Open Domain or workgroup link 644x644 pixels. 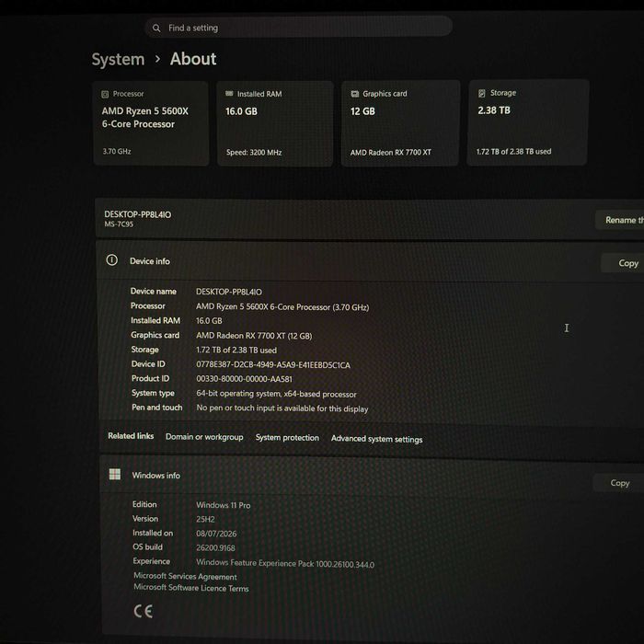pos(204,437)
